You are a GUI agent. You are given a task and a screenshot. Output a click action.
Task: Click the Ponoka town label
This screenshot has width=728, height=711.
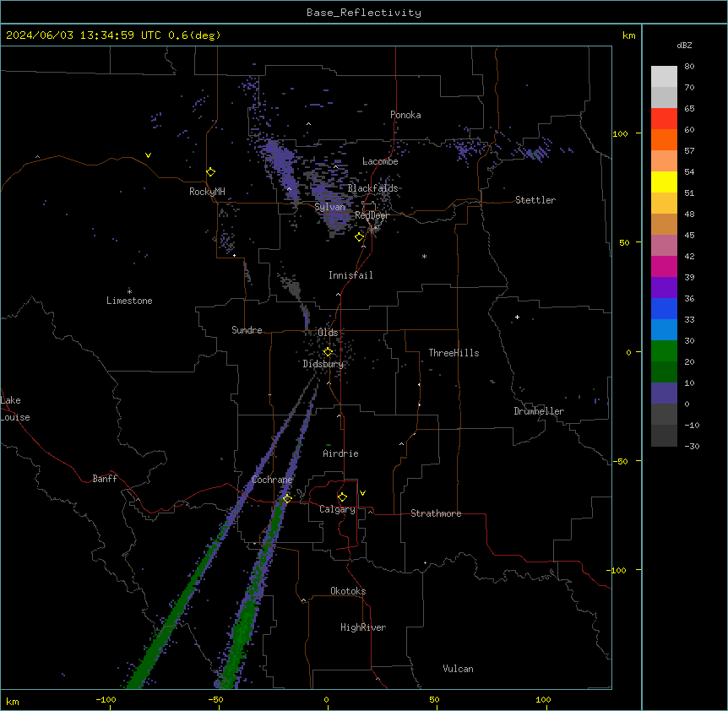(405, 115)
